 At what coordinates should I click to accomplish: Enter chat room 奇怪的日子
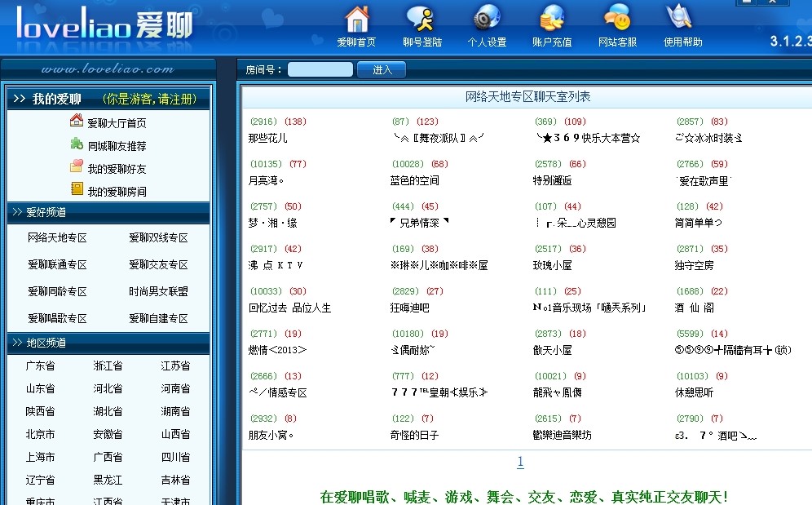(x=414, y=435)
